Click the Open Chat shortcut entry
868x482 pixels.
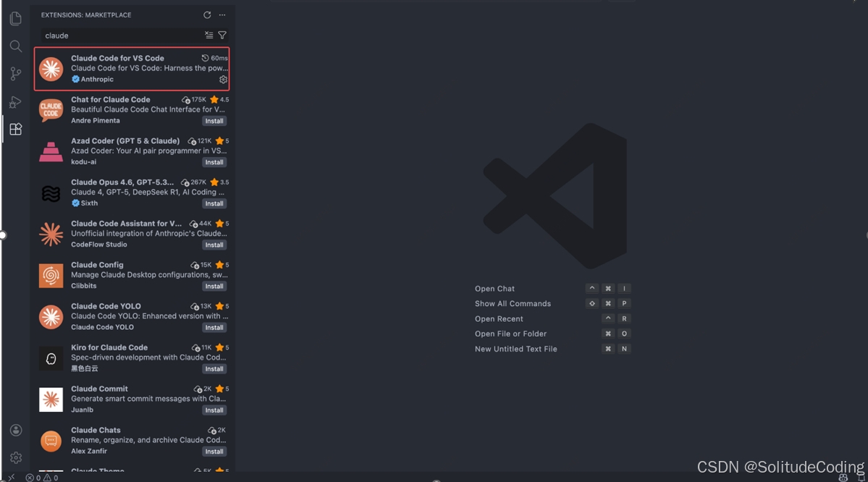pyautogui.click(x=552, y=289)
